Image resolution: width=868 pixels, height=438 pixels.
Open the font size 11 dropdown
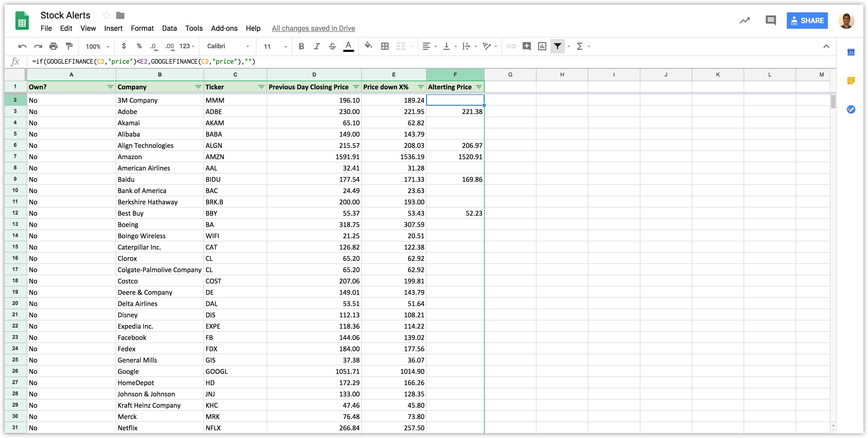pos(276,46)
